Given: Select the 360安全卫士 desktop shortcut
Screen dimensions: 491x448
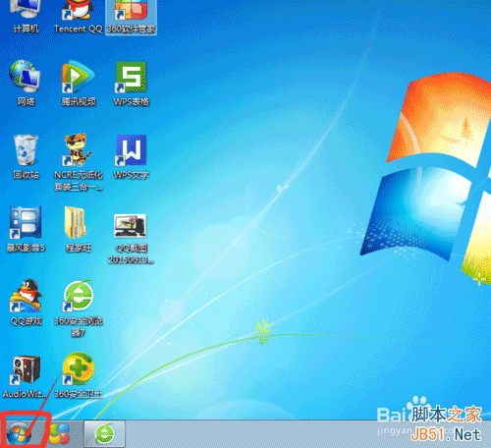Looking at the screenshot, I should click(x=79, y=374).
